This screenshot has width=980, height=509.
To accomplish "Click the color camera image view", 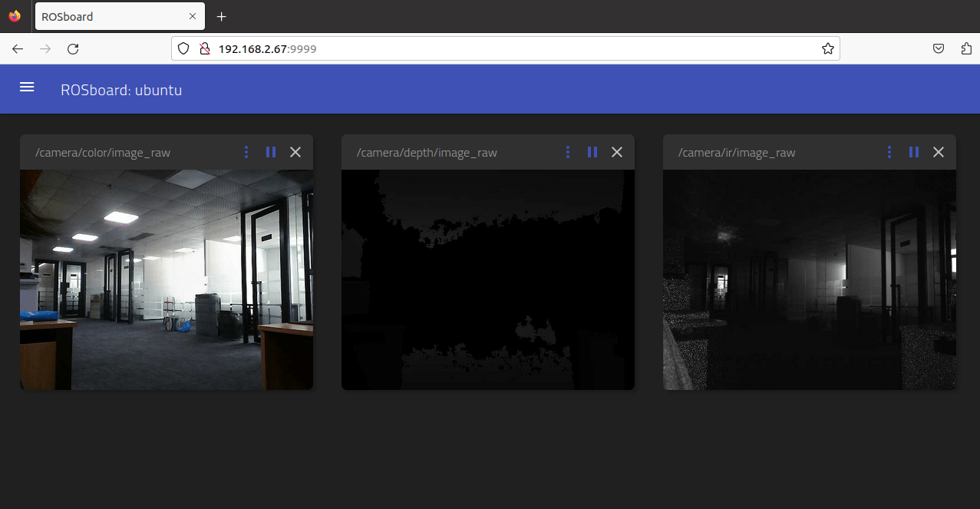I will pos(167,279).
